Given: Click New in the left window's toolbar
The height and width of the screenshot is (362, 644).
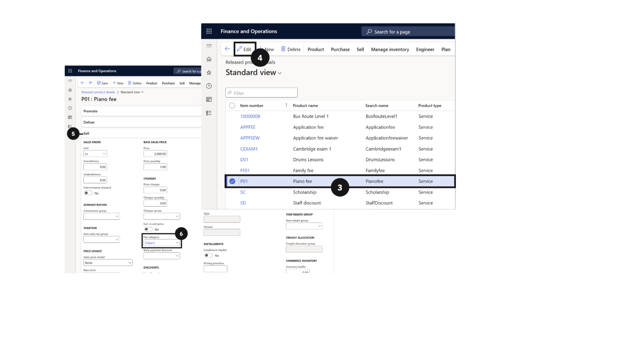Looking at the screenshot, I should click(x=118, y=83).
